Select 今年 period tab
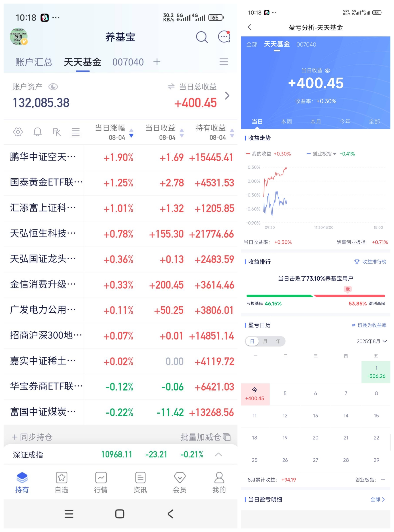The image size is (394, 532). pyautogui.click(x=345, y=121)
